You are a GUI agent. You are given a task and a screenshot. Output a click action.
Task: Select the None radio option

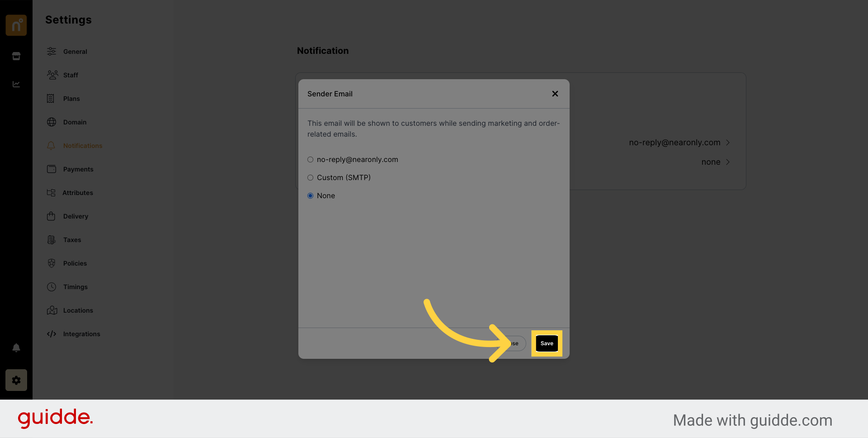[x=310, y=196]
